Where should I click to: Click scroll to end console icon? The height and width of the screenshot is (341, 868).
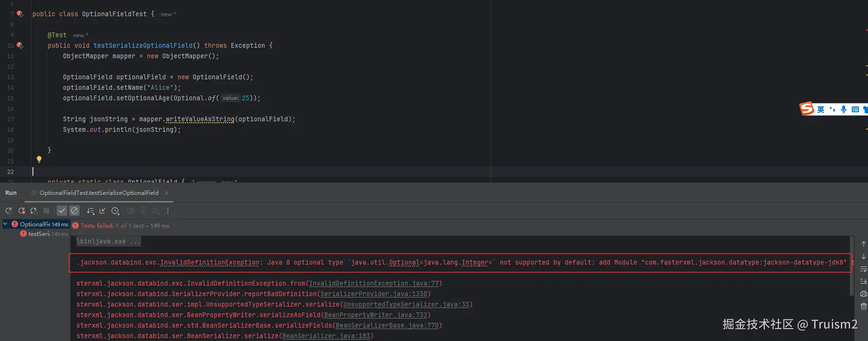point(863,281)
